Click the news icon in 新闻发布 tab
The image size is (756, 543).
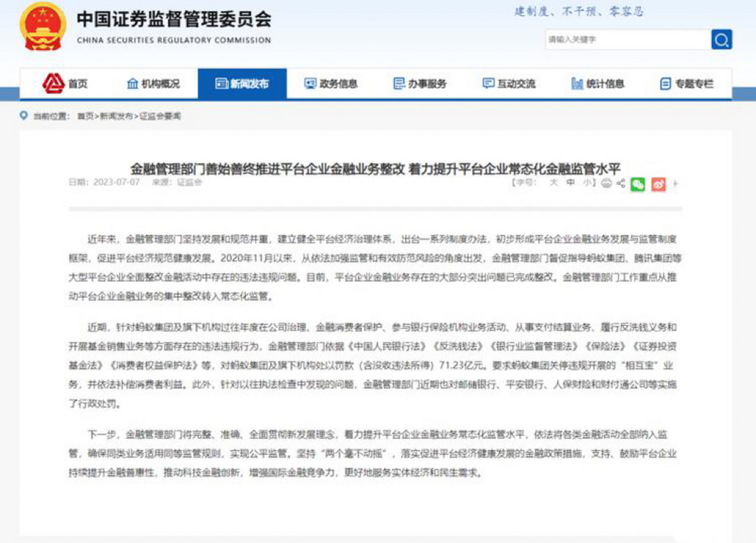click(221, 84)
